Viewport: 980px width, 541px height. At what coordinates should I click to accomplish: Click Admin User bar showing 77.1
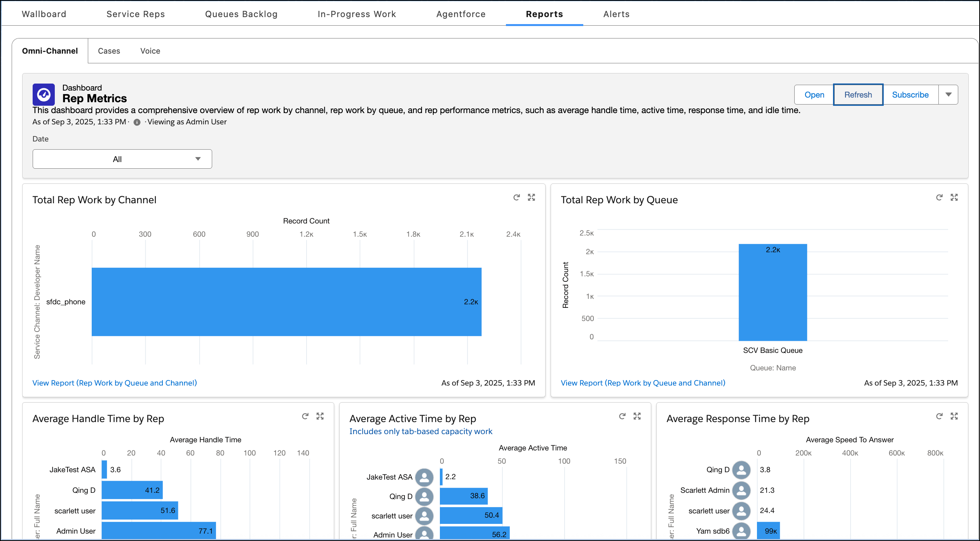pyautogui.click(x=159, y=531)
